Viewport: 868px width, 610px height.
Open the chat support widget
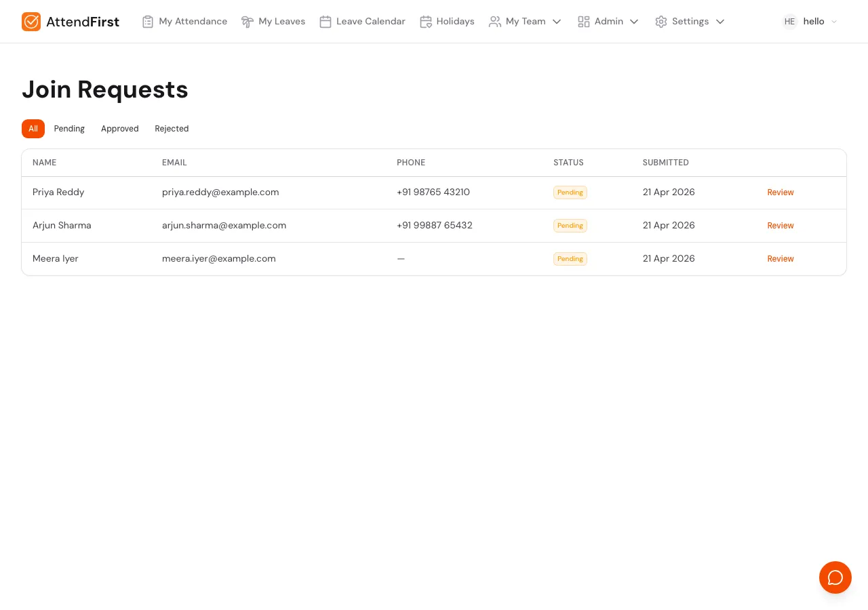(835, 577)
